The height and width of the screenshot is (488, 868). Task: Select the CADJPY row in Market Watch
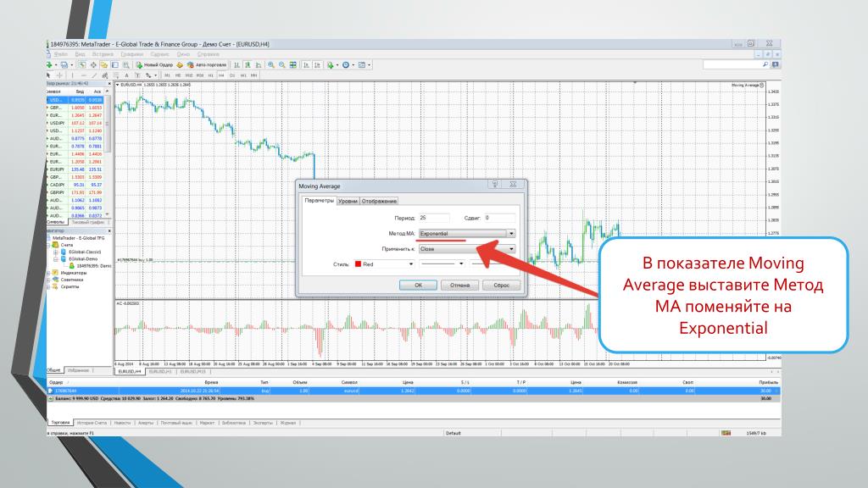click(75, 185)
